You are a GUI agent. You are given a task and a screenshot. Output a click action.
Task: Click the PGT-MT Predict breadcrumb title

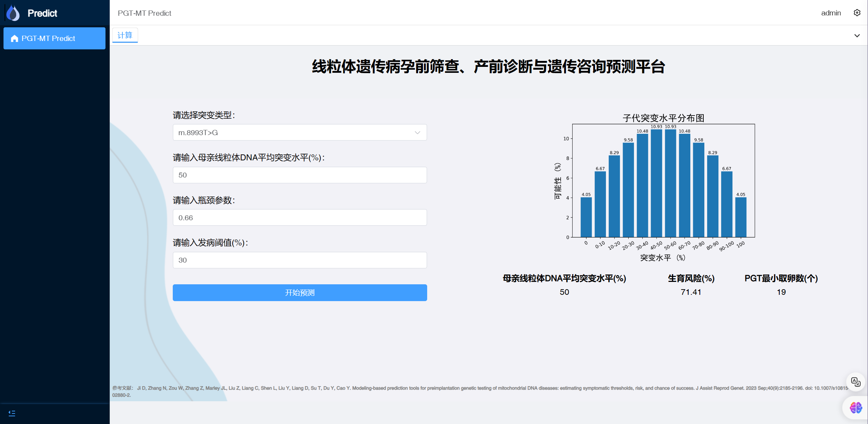tap(144, 13)
